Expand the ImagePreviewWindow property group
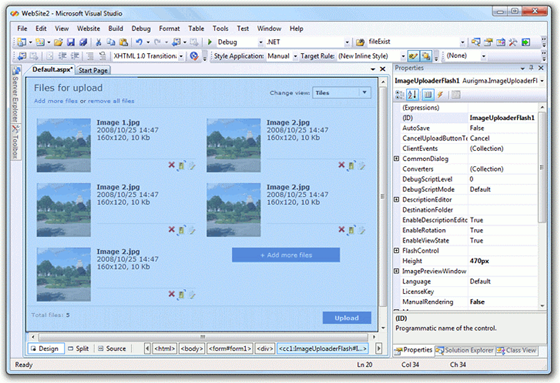Screen dimensions: 560x383 396,271
